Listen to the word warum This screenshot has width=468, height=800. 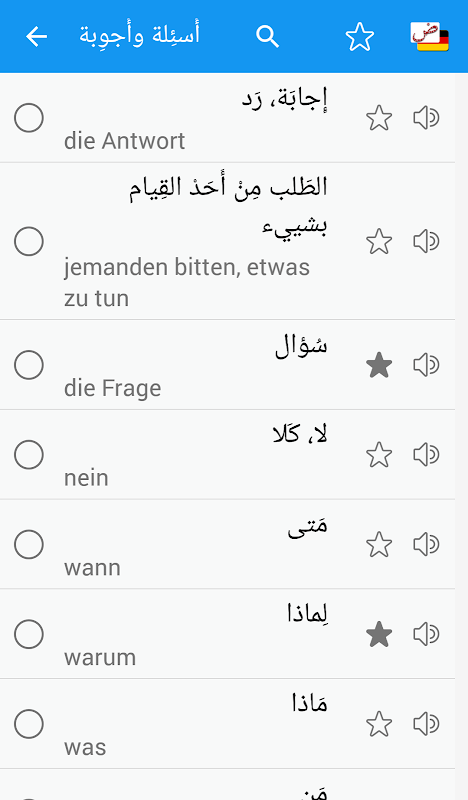(426, 634)
